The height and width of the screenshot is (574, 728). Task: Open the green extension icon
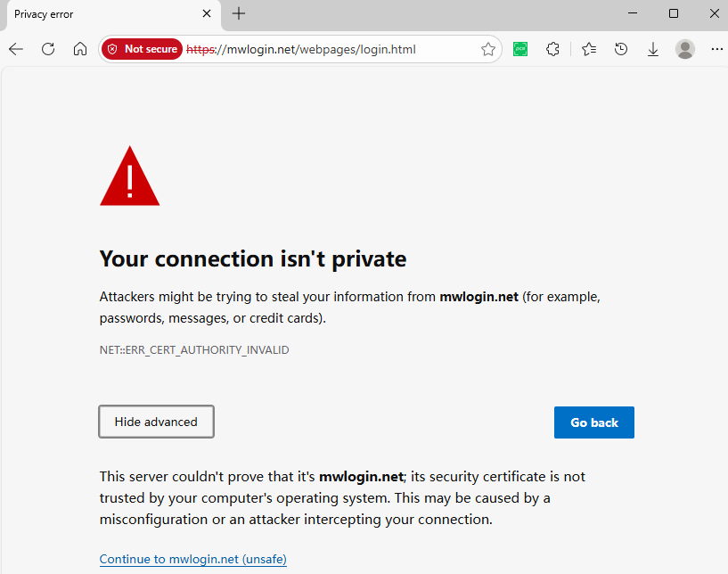pyautogui.click(x=520, y=49)
